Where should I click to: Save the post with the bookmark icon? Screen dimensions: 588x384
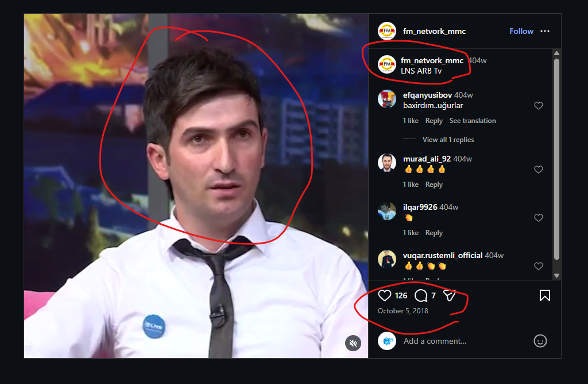[x=545, y=295]
